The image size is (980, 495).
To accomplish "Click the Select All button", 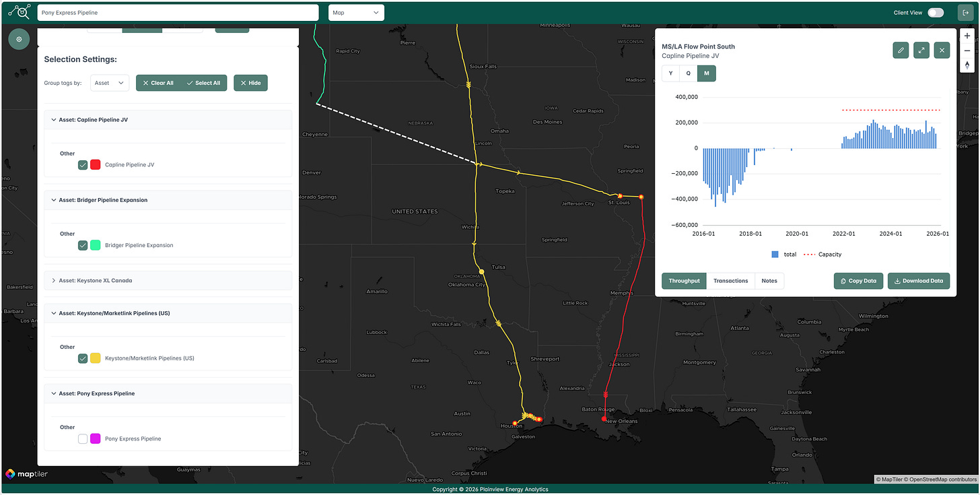I will [204, 83].
